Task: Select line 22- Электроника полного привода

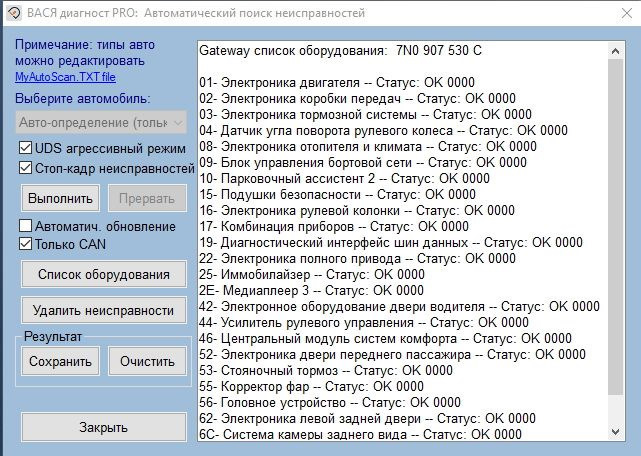Action: click(x=357, y=258)
